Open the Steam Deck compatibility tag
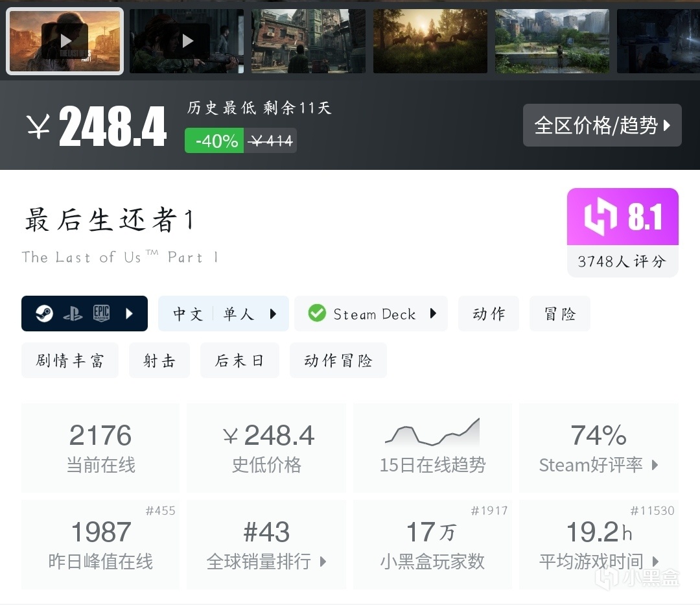This screenshot has width=700, height=605. pyautogui.click(x=371, y=313)
